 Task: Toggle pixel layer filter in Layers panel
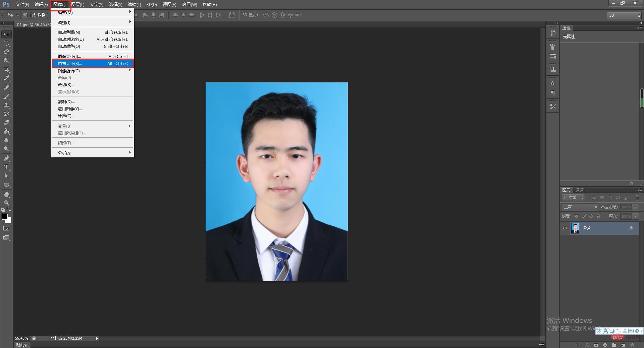(x=594, y=198)
